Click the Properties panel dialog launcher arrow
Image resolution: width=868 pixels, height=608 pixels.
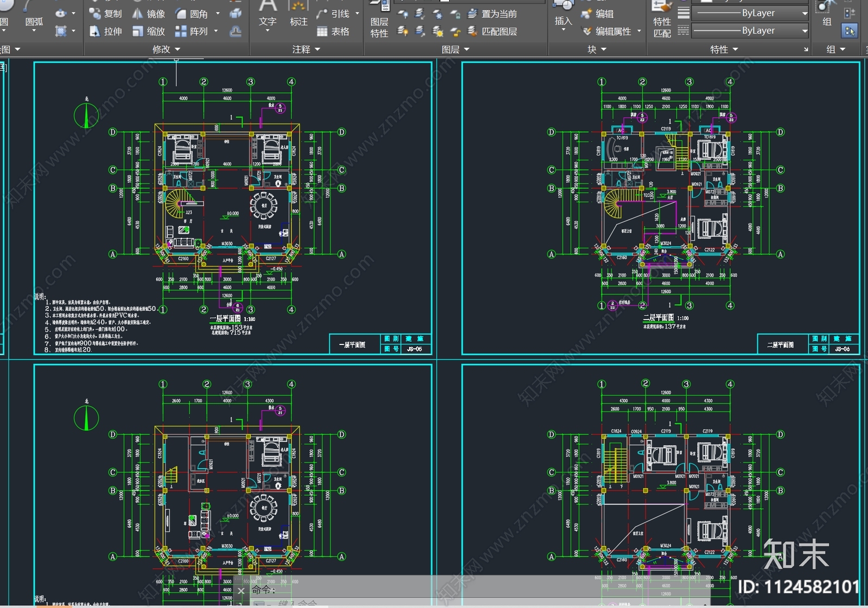click(806, 49)
